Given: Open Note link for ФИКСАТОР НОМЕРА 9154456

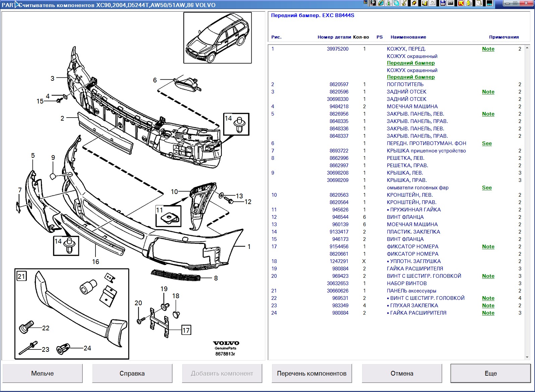Looking at the screenshot, I should (x=488, y=247).
